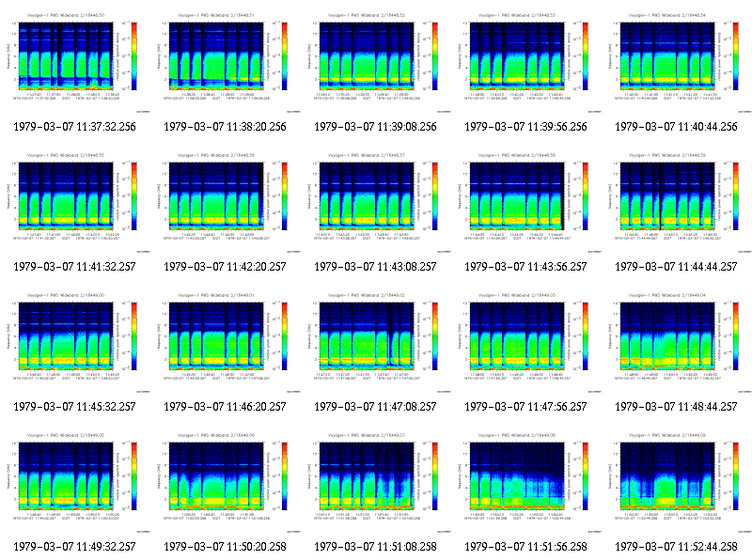
Task: Click the caption 1979-03-07 11:50:20.258
Action: pyautogui.click(x=225, y=547)
